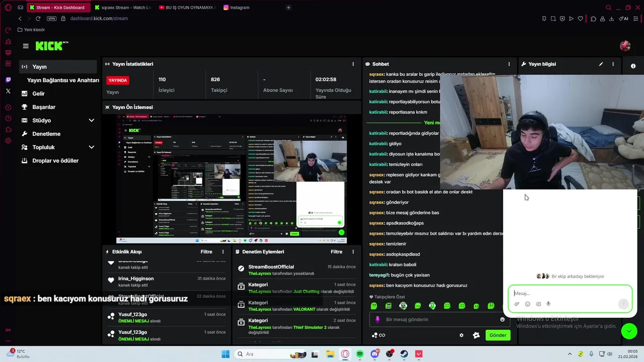Click the 110 İzleyici stat
Image resolution: width=644 pixels, height=362 pixels.
point(167,84)
